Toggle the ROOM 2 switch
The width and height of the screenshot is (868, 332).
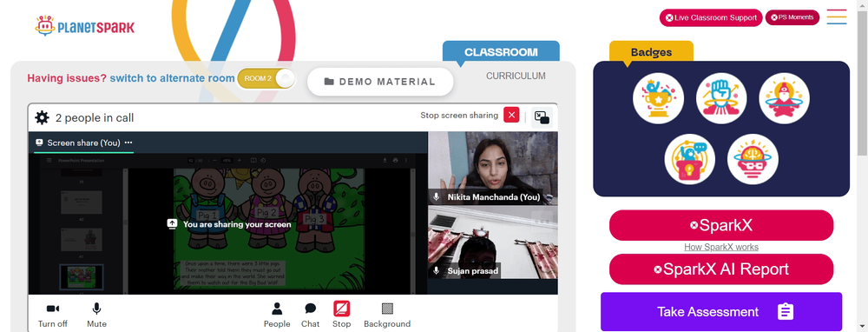pyautogui.click(x=266, y=78)
